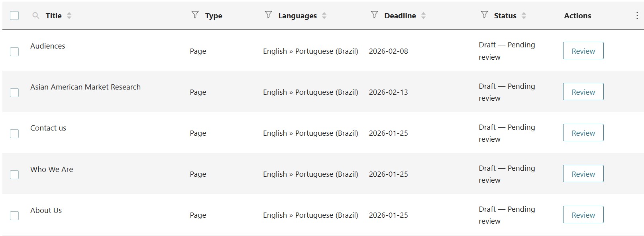Image resolution: width=644 pixels, height=236 pixels.
Task: Open the Deadline column filter icon
Action: 374,15
